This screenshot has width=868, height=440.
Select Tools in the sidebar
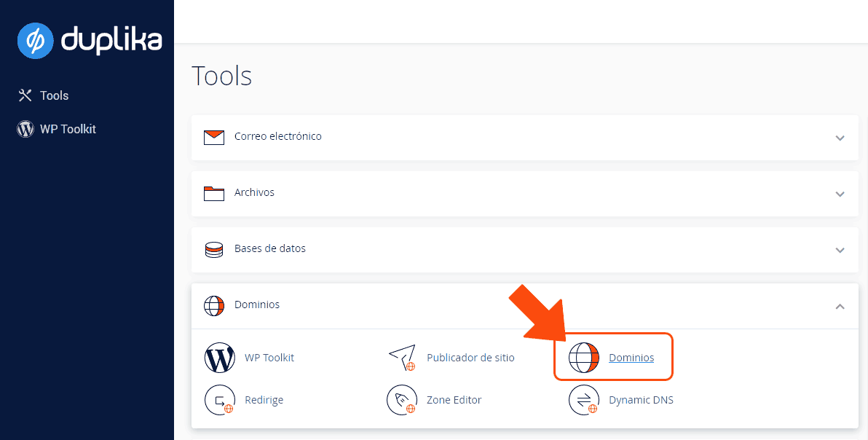coord(54,95)
